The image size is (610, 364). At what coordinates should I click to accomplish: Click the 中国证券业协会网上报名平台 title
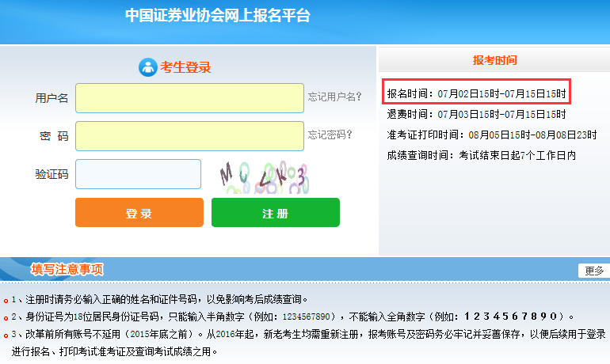point(218,16)
